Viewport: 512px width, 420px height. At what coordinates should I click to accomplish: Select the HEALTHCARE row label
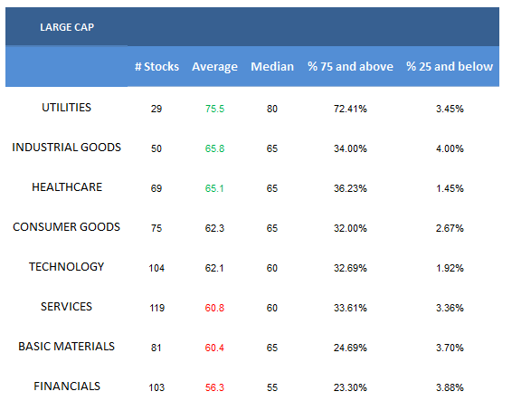(67, 187)
